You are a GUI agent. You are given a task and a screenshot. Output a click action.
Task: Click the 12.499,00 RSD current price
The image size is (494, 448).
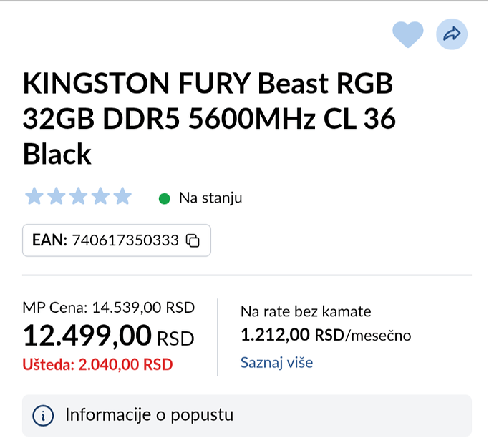click(x=108, y=336)
